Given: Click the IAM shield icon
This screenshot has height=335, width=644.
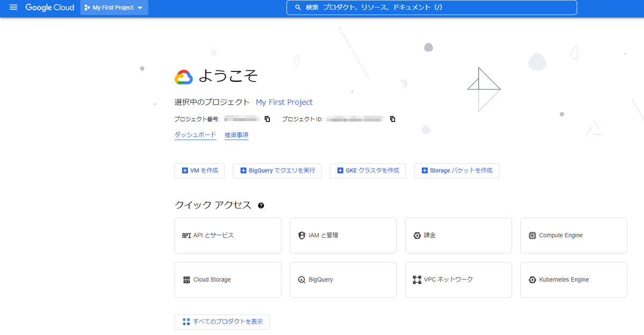Looking at the screenshot, I should click(x=302, y=236).
